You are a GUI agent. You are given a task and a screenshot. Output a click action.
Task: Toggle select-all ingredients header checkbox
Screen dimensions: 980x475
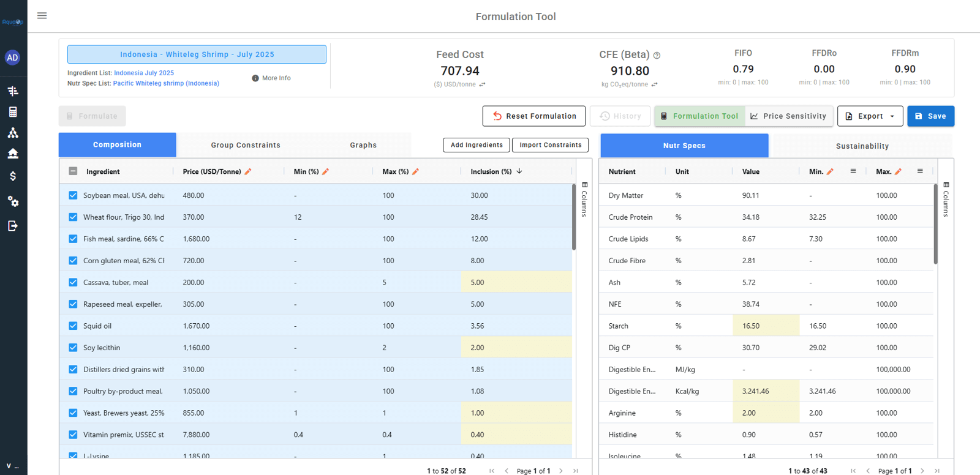(73, 171)
